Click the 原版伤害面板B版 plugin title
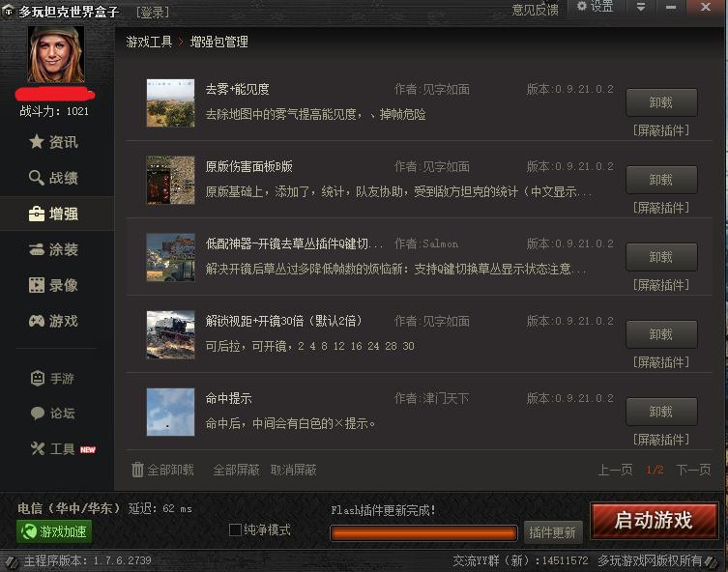 click(x=248, y=166)
